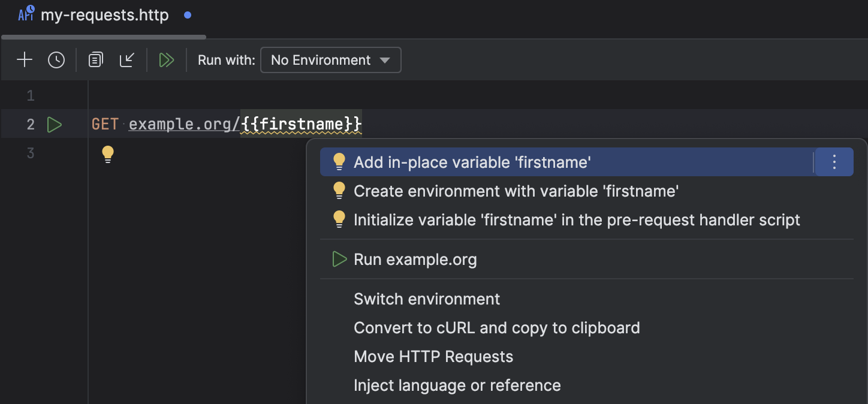Choose 'Convert to cURL and copy to clipboard'
The width and height of the screenshot is (868, 404).
point(497,327)
